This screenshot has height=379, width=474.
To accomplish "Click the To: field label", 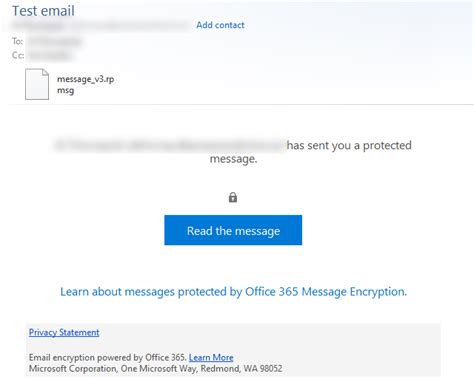I will pos(17,41).
